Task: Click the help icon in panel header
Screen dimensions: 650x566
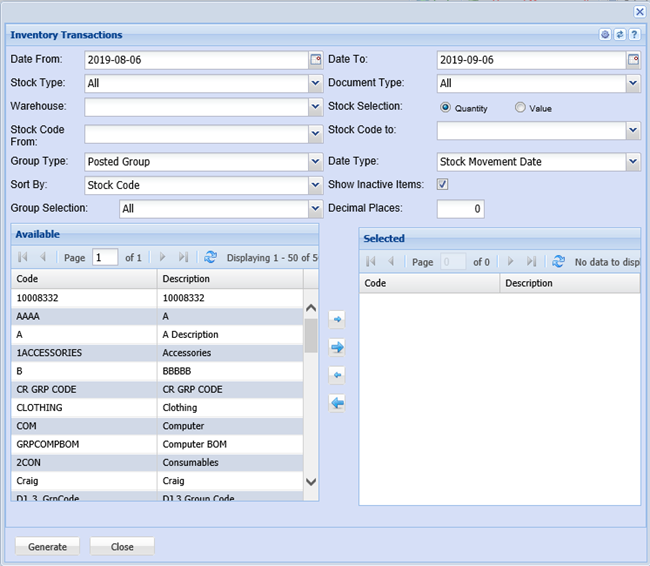Action: pyautogui.click(x=634, y=35)
